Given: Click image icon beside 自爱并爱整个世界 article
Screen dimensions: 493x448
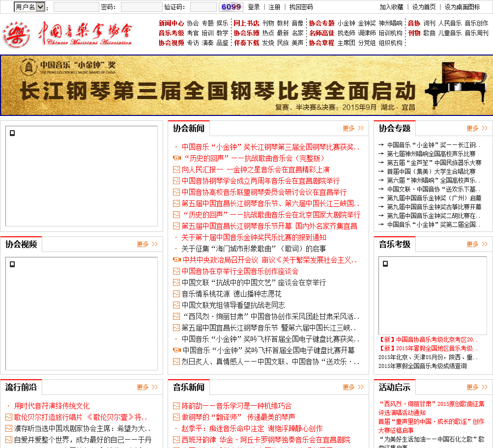Looking at the screenshot, I should pyautogui.click(x=9, y=440).
